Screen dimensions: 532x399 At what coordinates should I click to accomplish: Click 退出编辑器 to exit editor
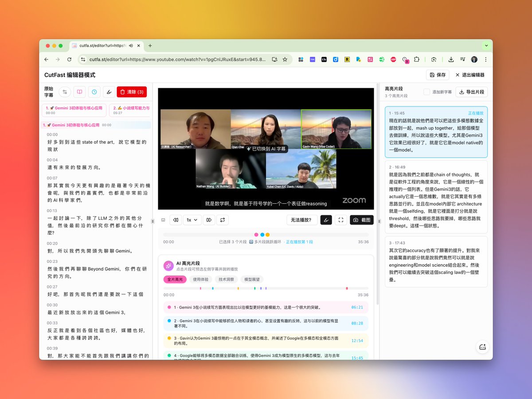[x=470, y=75]
